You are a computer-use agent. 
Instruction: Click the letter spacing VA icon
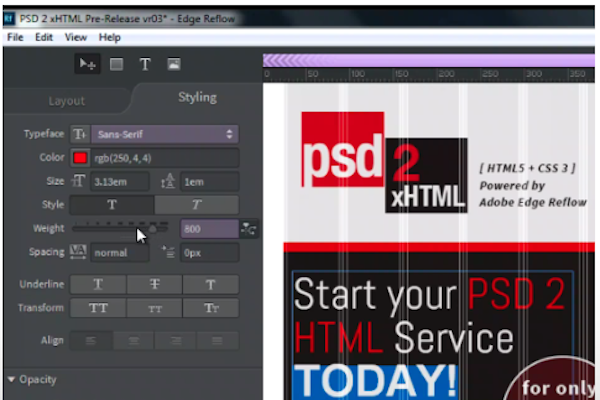point(78,252)
